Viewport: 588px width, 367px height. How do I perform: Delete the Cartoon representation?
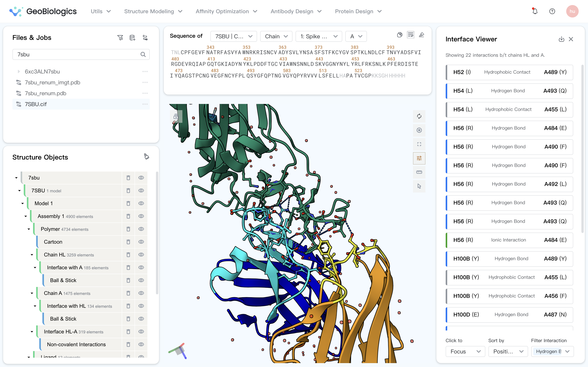(128, 242)
